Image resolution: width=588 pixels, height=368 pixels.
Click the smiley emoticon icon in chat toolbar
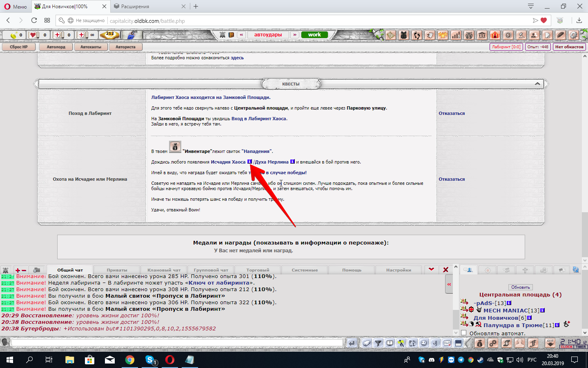pos(424,343)
